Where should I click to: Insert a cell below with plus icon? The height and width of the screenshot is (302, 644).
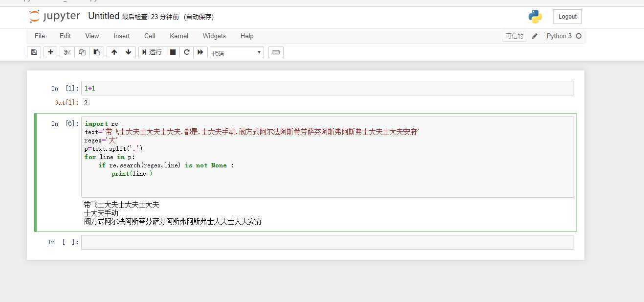point(50,52)
